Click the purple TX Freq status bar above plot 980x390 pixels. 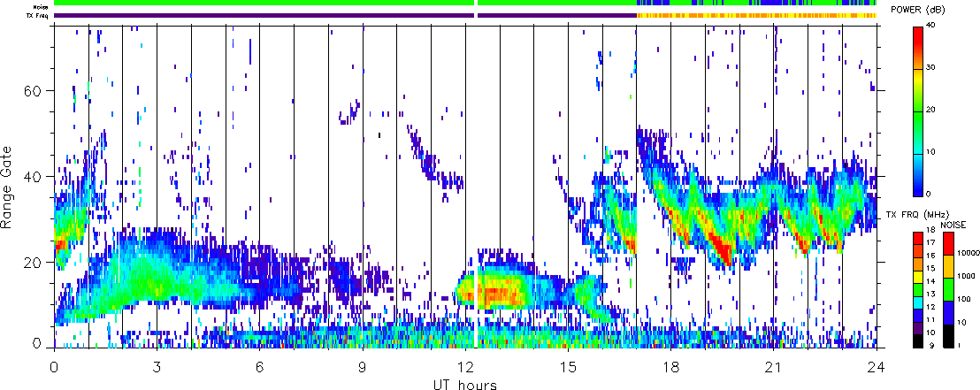[x=346, y=16]
